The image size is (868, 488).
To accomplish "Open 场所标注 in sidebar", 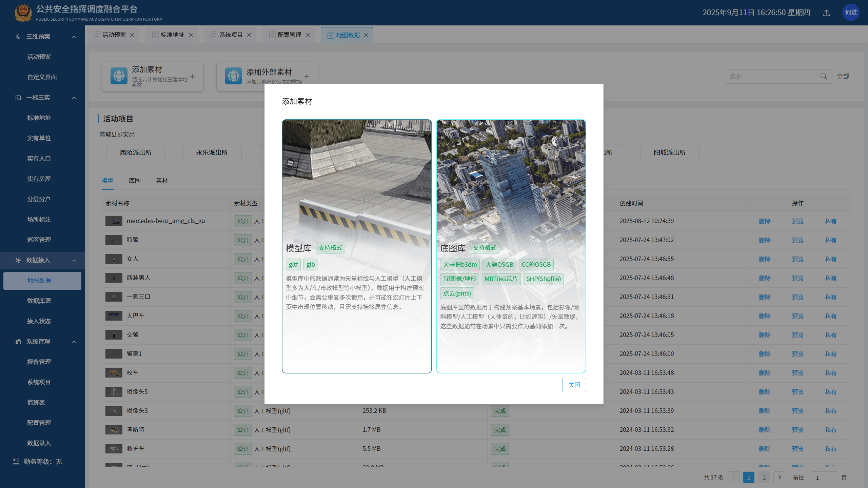I will [x=39, y=220].
